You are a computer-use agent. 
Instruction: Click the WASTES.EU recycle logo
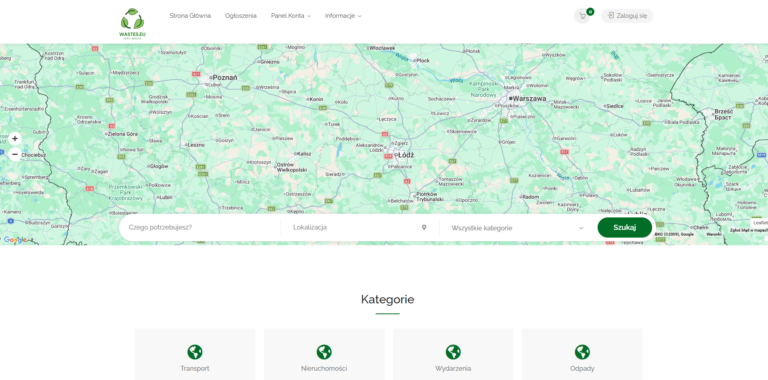click(132, 23)
